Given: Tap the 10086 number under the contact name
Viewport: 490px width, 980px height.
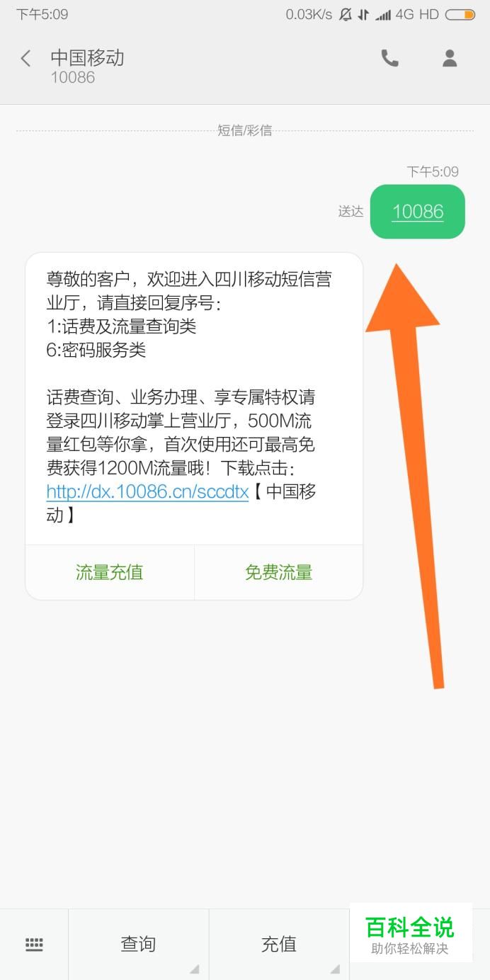Looking at the screenshot, I should (72, 77).
